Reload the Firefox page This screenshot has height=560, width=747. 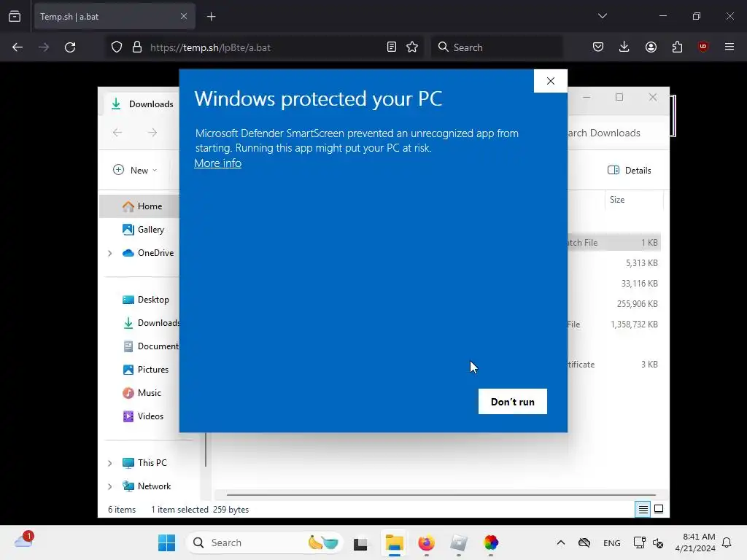click(x=70, y=47)
